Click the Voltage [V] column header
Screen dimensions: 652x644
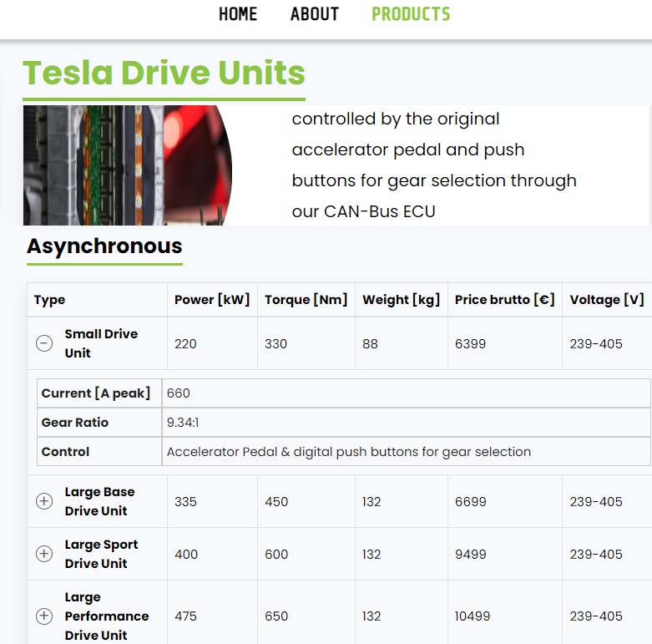click(x=607, y=300)
